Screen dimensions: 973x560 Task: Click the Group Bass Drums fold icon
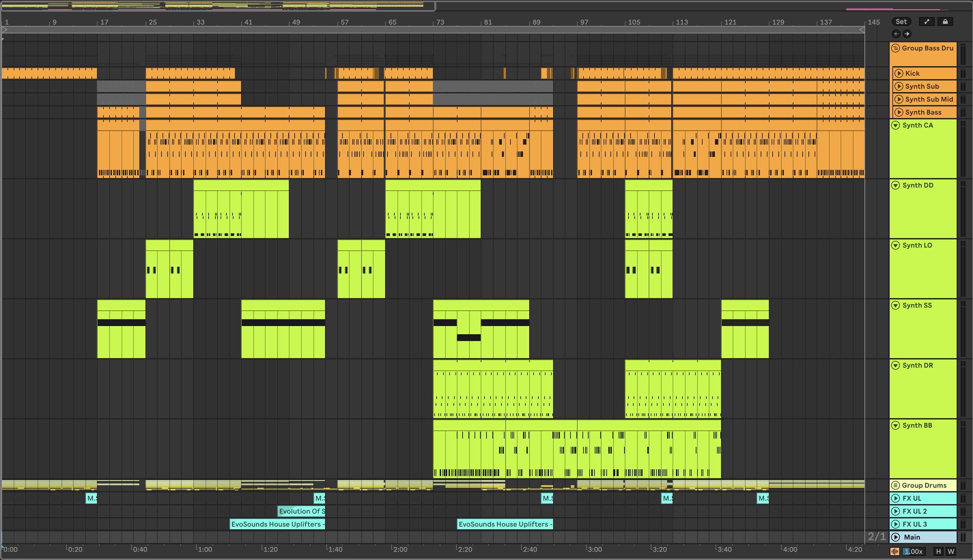point(896,48)
